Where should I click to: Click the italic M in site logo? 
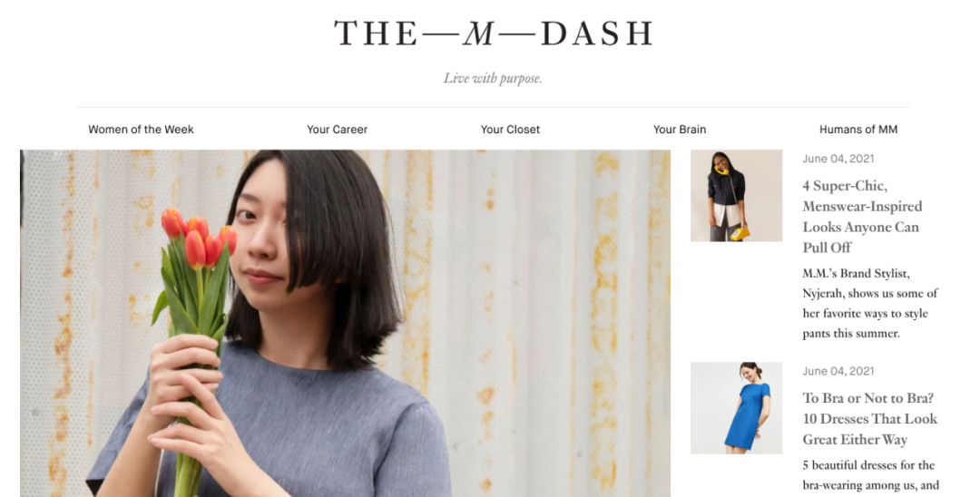point(479,34)
